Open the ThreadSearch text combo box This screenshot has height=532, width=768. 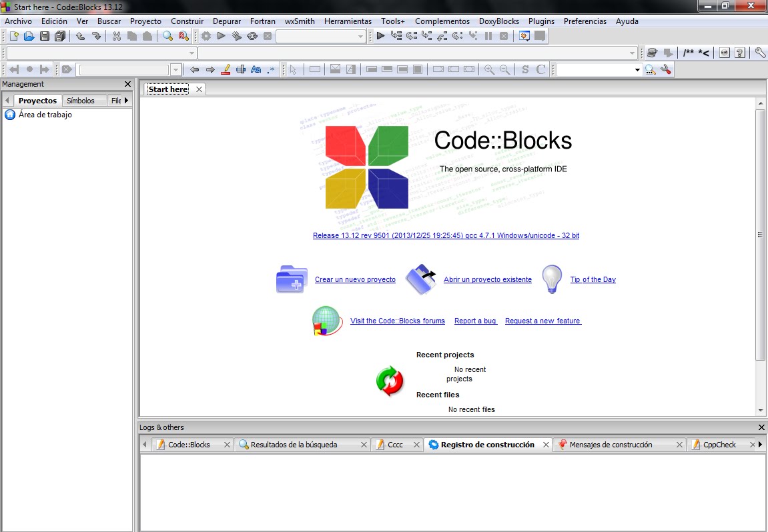(x=599, y=70)
